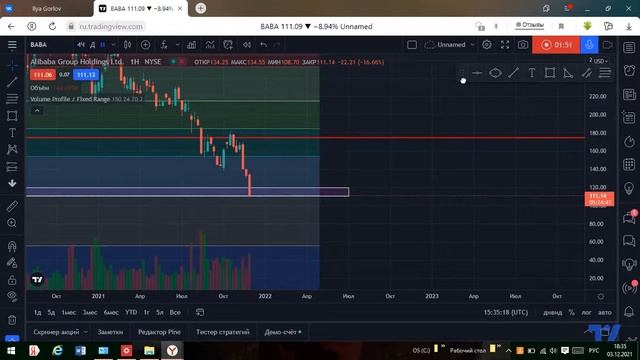Open the candlestick chart type selector
The width and height of the screenshot is (640, 360).
[x=127, y=45]
